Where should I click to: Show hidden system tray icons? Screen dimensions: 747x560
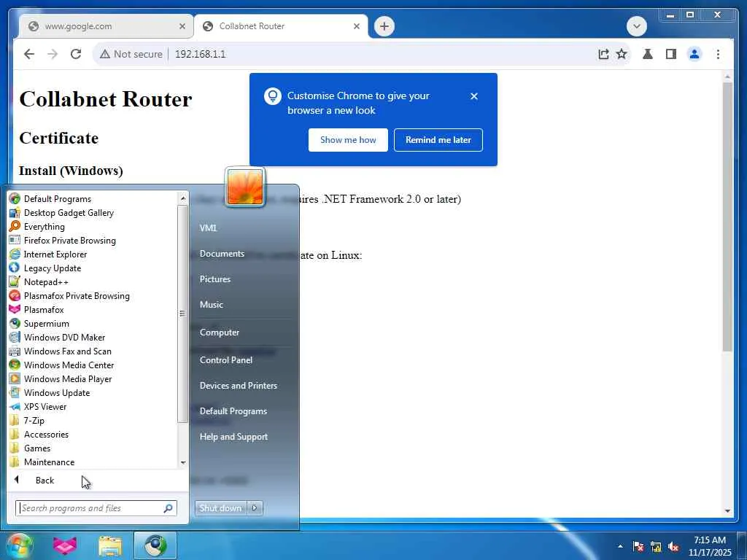tap(620, 546)
